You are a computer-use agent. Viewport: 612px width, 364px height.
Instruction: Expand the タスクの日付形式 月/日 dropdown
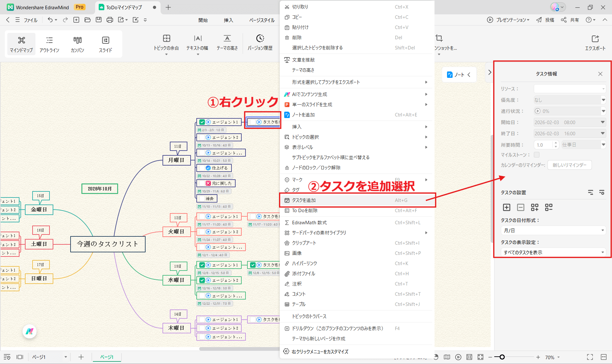tap(553, 230)
